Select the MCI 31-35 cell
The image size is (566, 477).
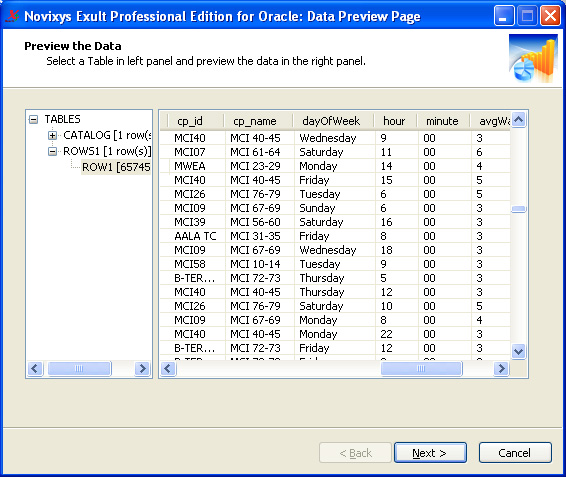(260, 236)
